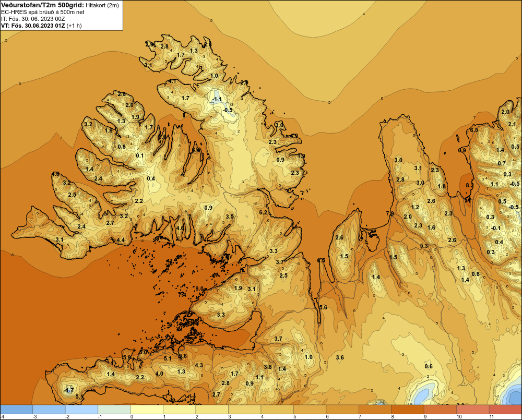This screenshot has width=522, height=420.
Task: Click the '8.2' temperature value
Action: [469, 185]
